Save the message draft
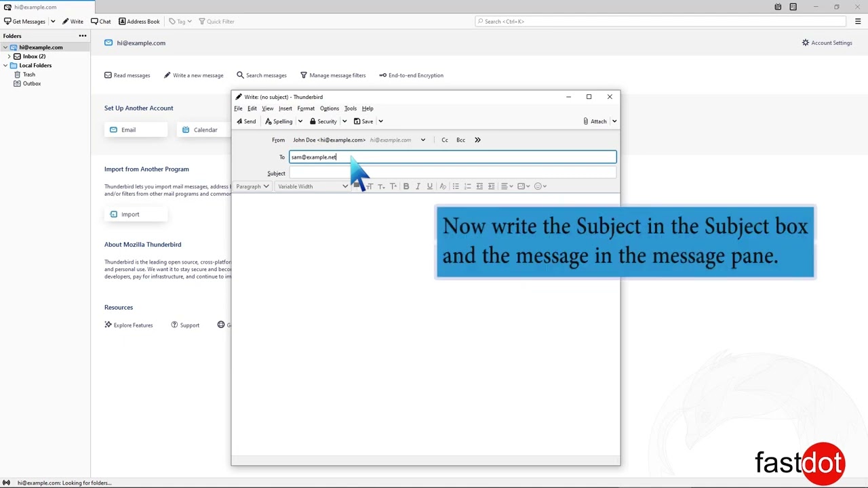 click(x=363, y=121)
